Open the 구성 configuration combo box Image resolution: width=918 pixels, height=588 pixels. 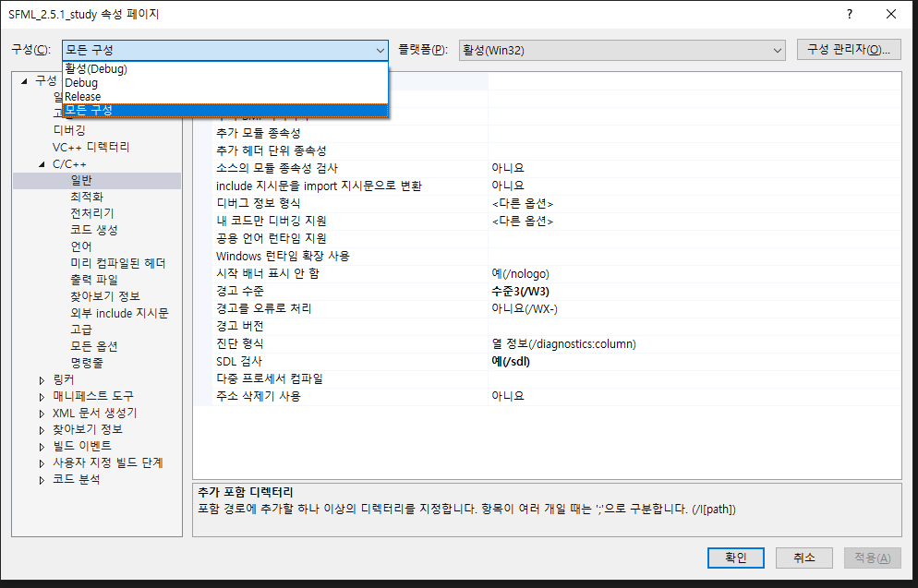[x=224, y=51]
